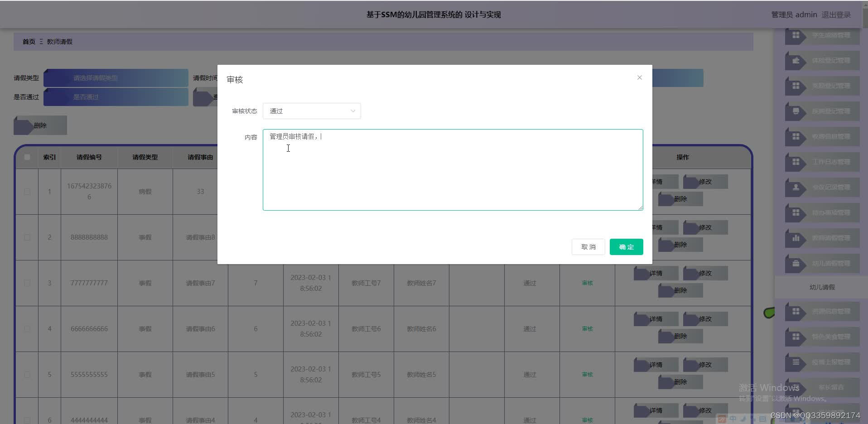Click 删除 for row 7777777777
Image resolution: width=868 pixels, height=424 pixels.
(x=680, y=290)
